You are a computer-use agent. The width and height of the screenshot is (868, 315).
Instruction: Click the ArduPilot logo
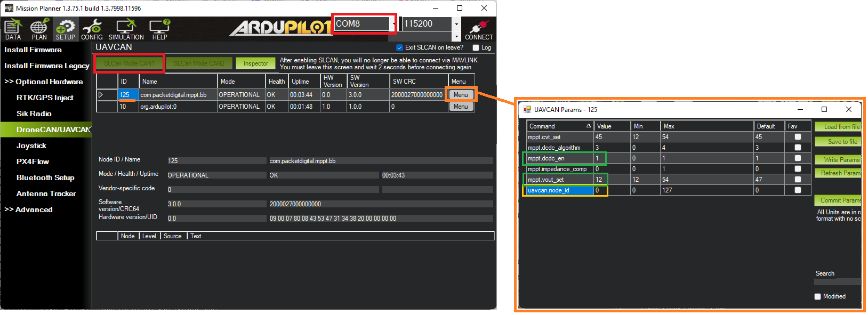click(280, 28)
